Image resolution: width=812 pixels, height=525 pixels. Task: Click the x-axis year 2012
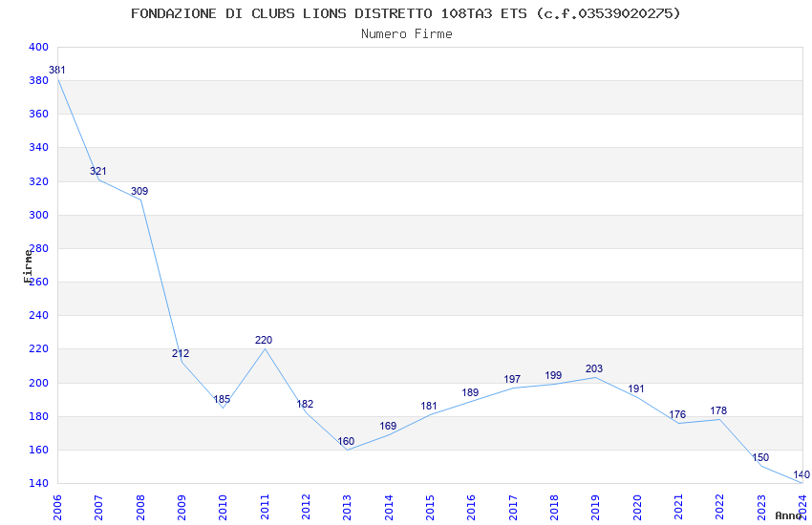(306, 507)
